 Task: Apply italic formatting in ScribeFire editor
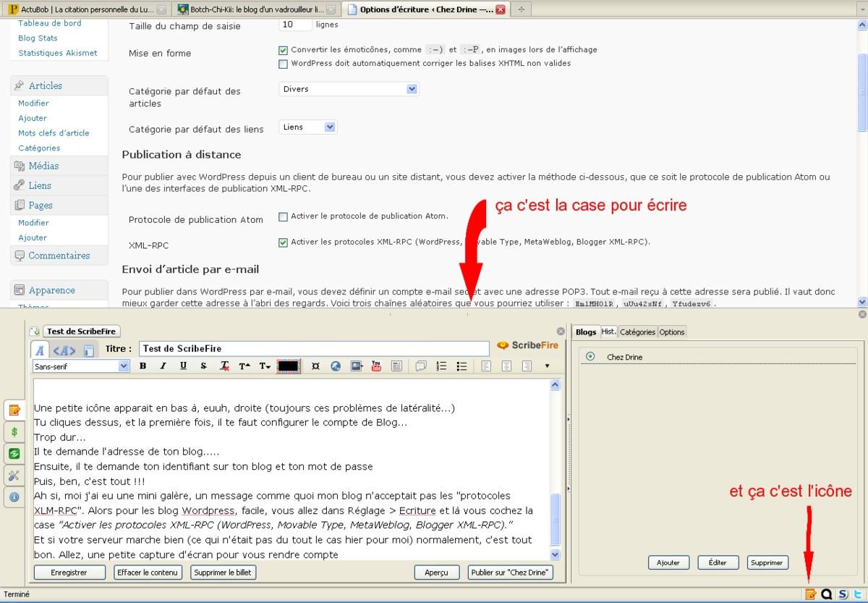(x=163, y=366)
